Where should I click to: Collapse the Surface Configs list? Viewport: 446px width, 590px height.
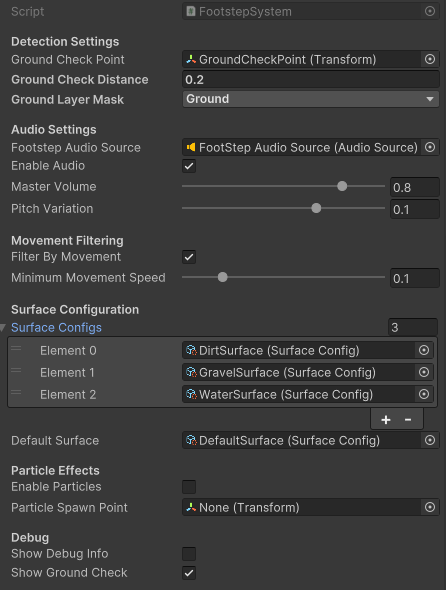tap(3, 328)
